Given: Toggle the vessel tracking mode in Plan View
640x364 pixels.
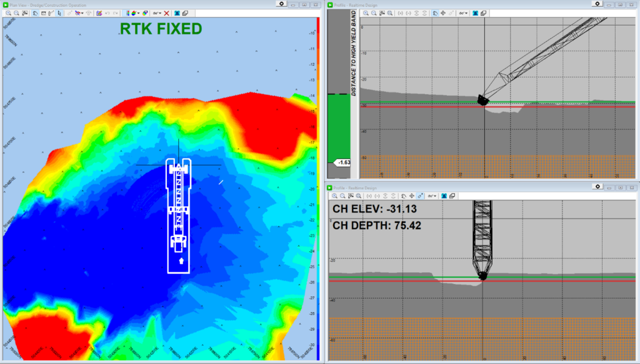Looking at the screenshot, I should pyautogui.click(x=36, y=13).
